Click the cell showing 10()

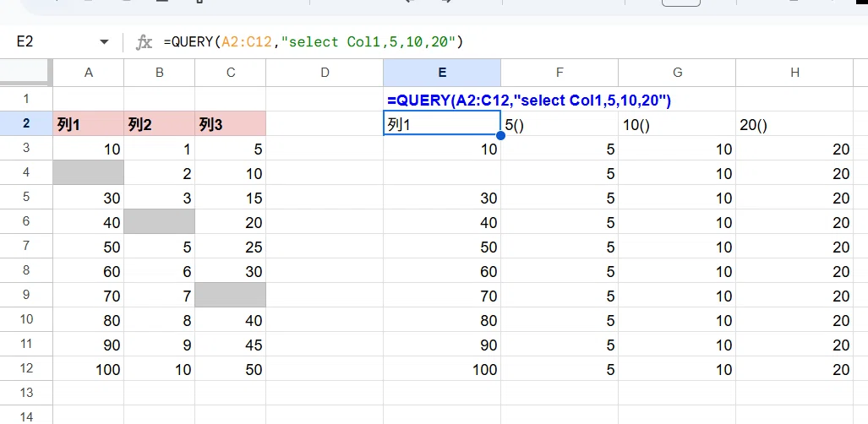(x=677, y=124)
